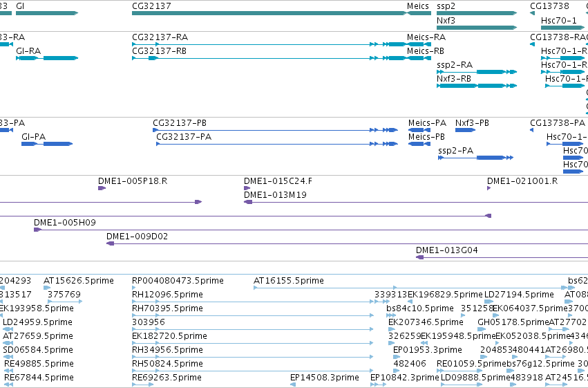The width and height of the screenshot is (588, 388).
Task: Select the Nxf3 gene bar
Action: click(477, 28)
